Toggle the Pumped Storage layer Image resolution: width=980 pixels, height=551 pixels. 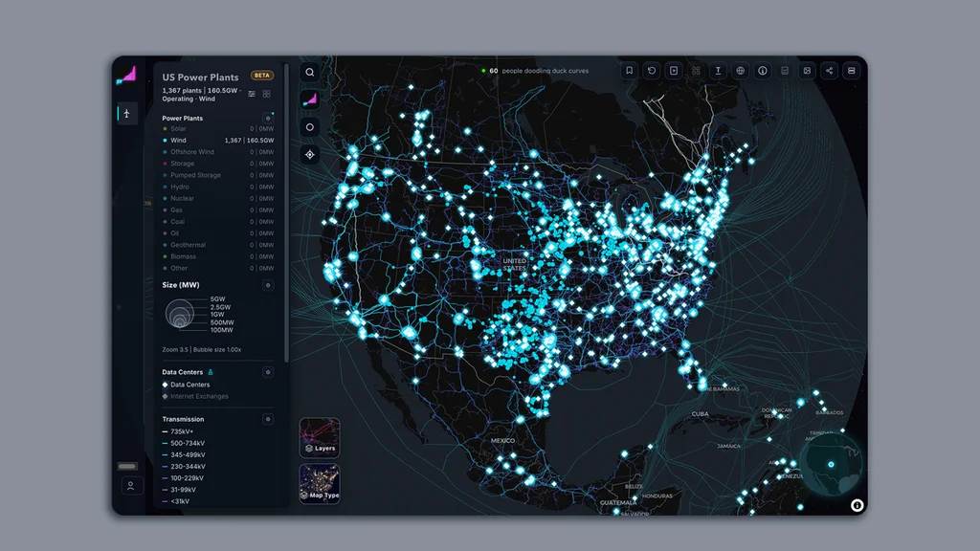coord(218,176)
